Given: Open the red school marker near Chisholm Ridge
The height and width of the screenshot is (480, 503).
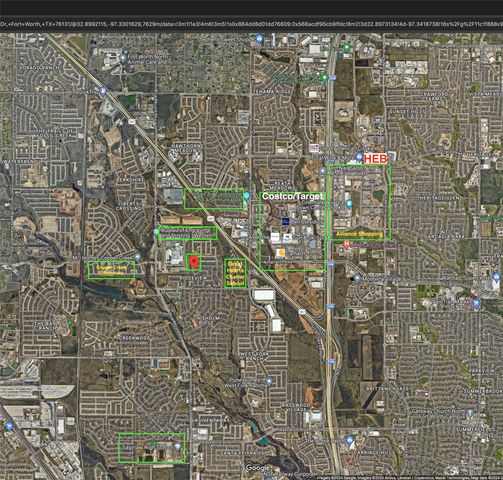Looking at the screenshot, I should 197,322.
